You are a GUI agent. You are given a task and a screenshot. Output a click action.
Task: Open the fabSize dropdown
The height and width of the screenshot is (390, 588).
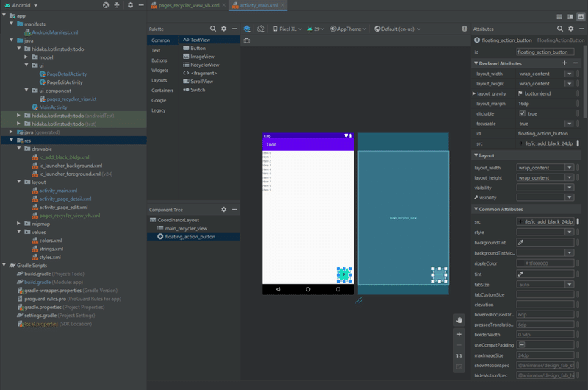570,285
